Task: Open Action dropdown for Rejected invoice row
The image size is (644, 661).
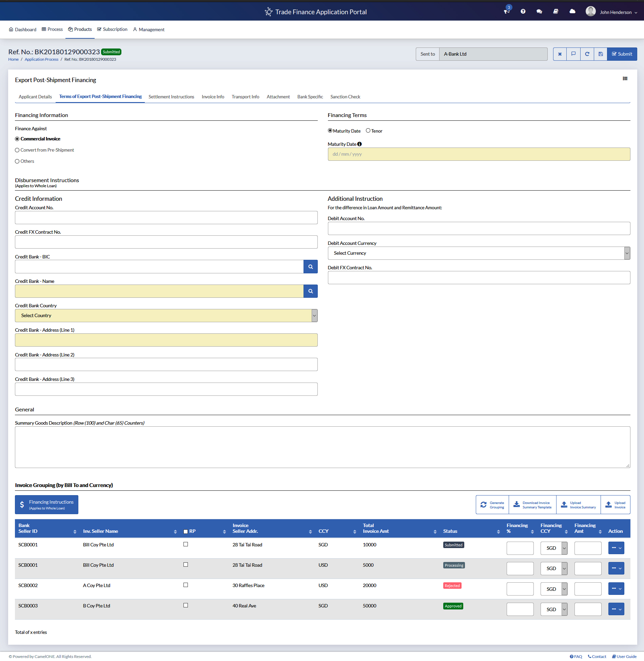Action: (x=616, y=589)
